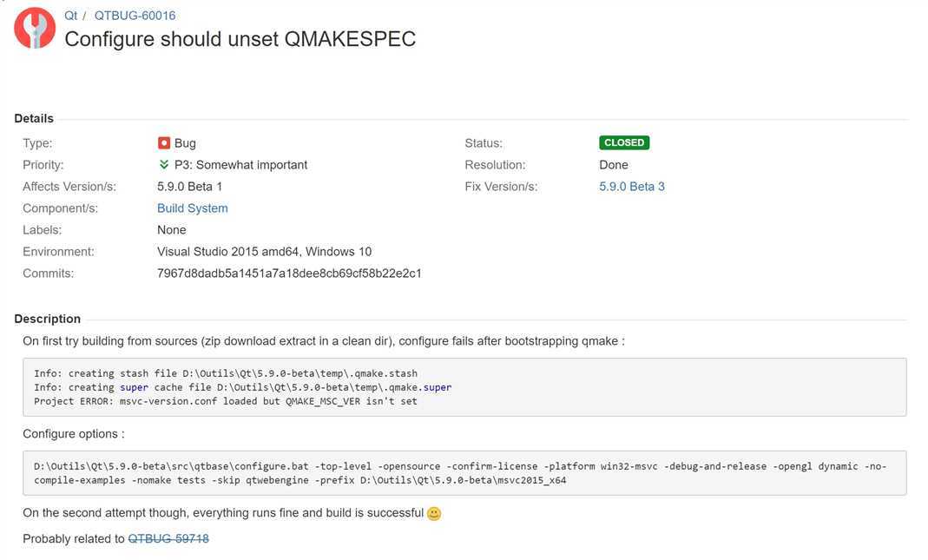Click the Qt project wrench avatar
928x560 pixels.
35,28
